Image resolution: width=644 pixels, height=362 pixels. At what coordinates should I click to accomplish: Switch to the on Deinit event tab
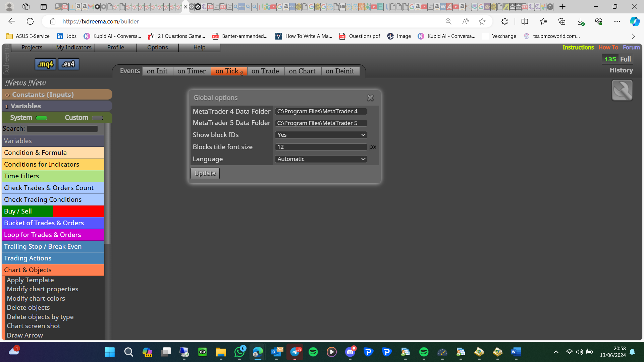pyautogui.click(x=340, y=71)
